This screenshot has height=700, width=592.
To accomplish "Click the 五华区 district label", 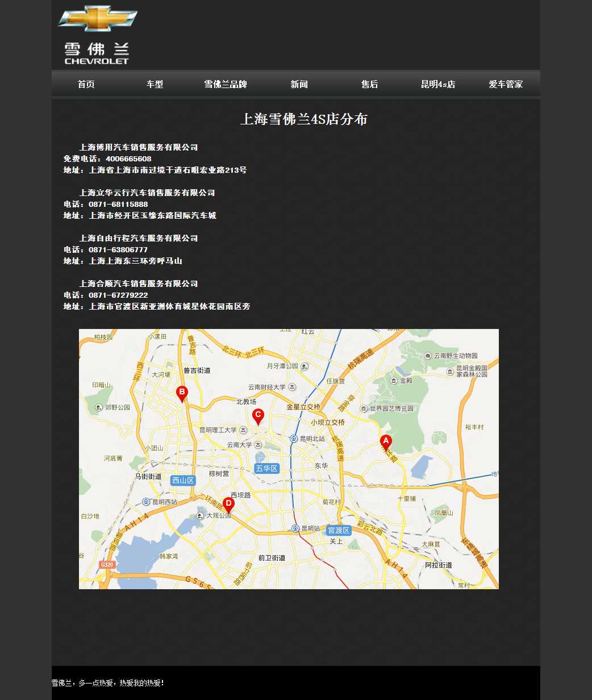I will (x=266, y=468).
